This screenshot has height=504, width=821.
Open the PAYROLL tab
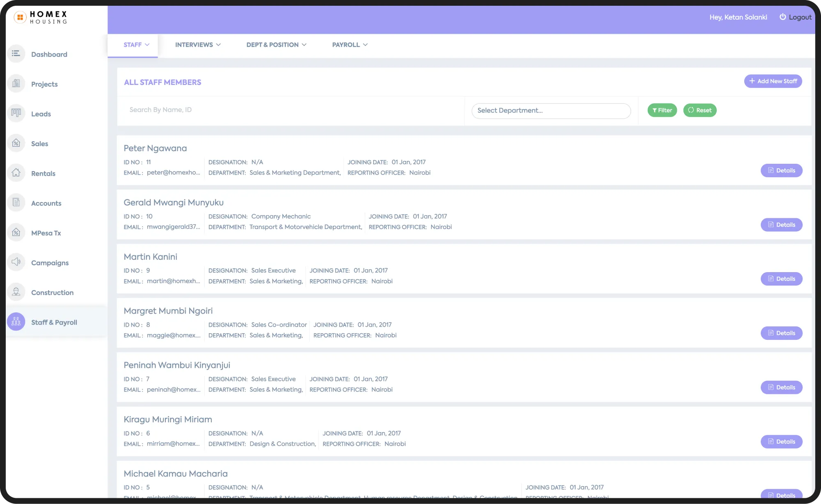[x=350, y=45]
